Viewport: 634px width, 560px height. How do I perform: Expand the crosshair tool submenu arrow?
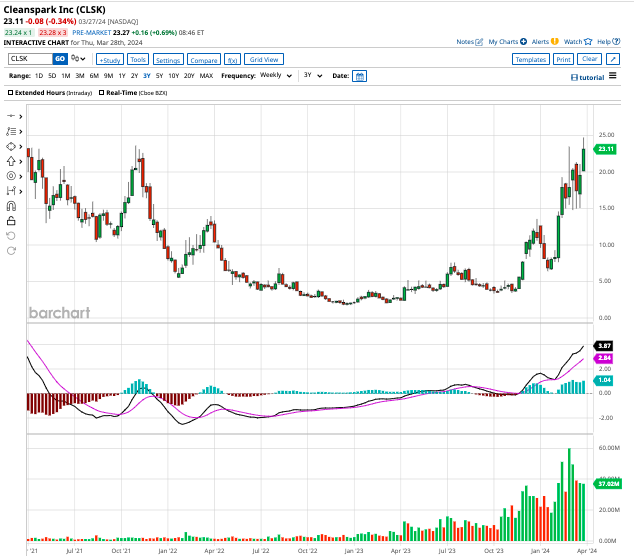[x=21, y=116]
